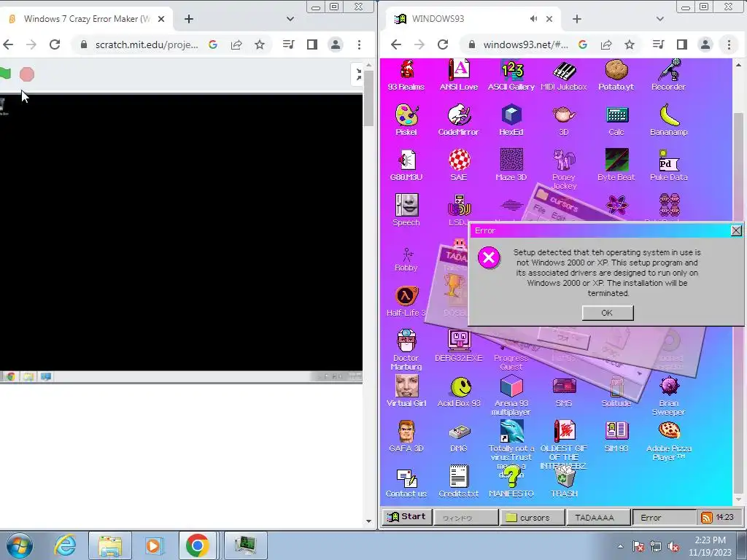Launch GAFA 3D icon
The height and width of the screenshot is (560, 747).
click(x=406, y=436)
